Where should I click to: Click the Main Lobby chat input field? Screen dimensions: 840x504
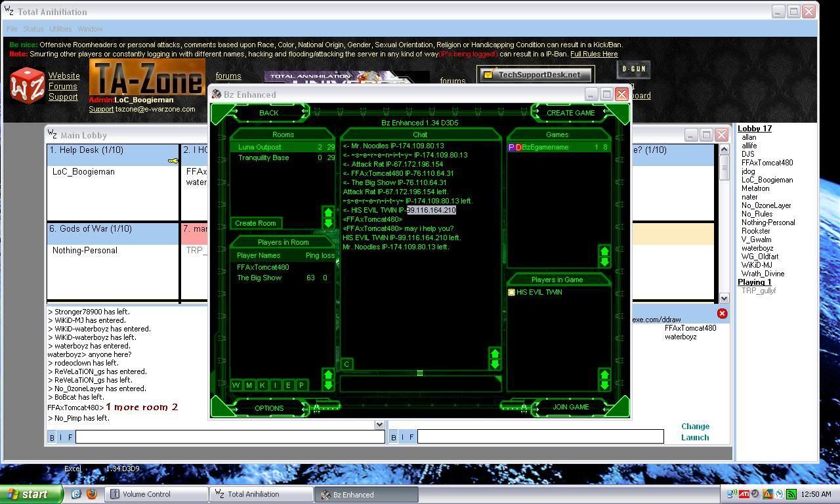tap(230, 437)
